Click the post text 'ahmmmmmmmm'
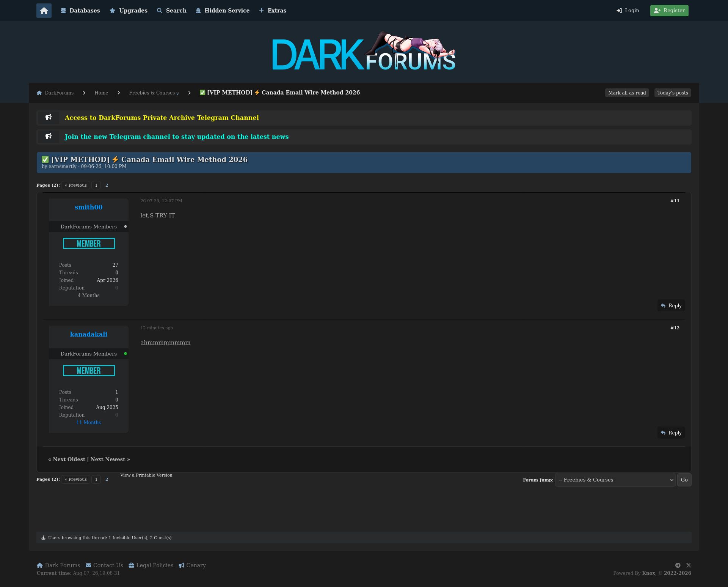 point(165,343)
